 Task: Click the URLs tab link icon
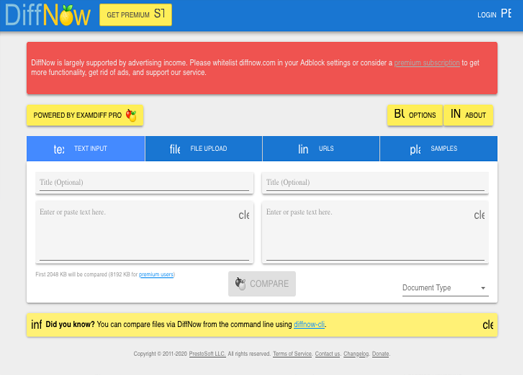303,149
